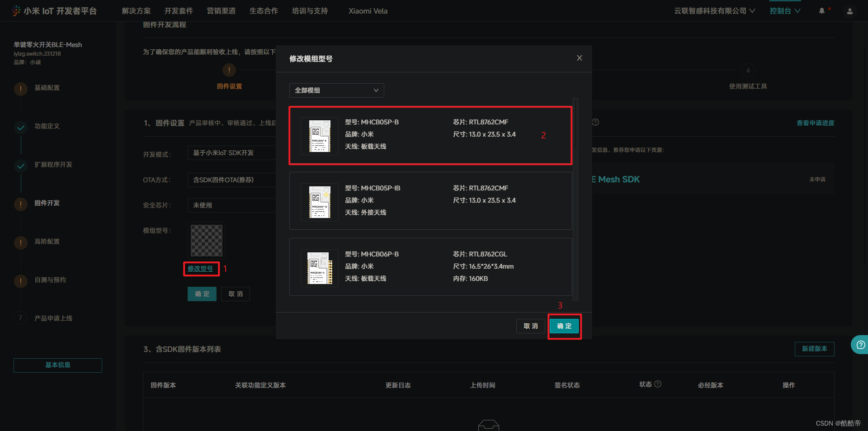Viewport: 868px width, 431px height.
Task: Go to 扩展程序开发 in the sidebar
Action: point(53,165)
